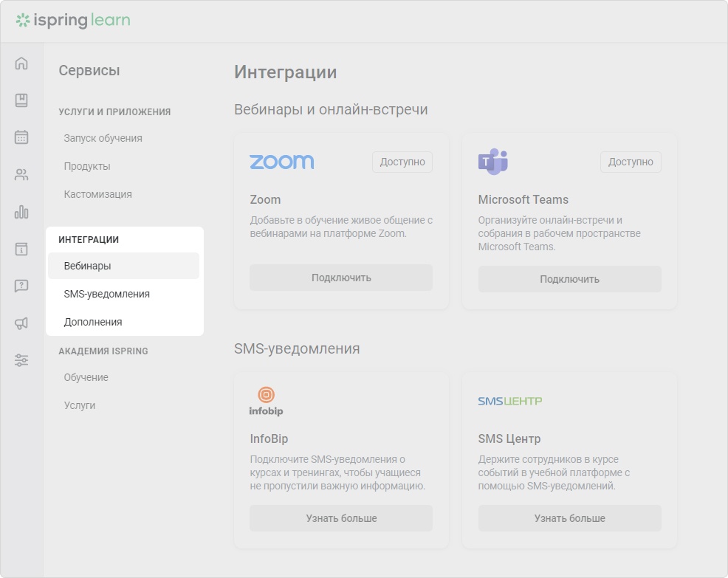Click the iSpring Learn logo
The height and width of the screenshot is (578, 728).
[73, 21]
